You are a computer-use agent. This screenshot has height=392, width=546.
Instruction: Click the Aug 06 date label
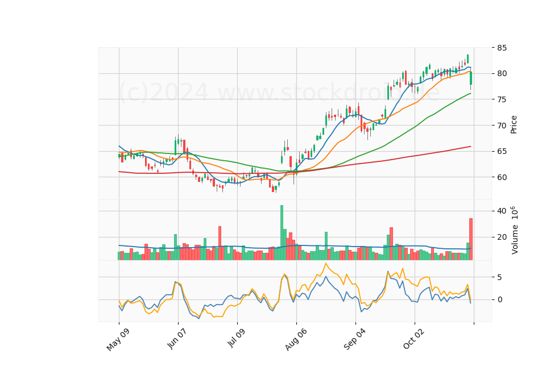point(296,339)
